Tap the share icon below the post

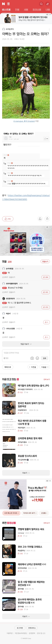coord(47,219)
